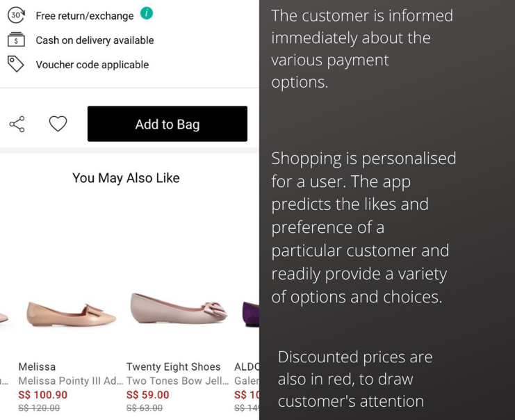Viewport: 515px width, 420px height.
Task: Tap the voucher tag icon
Action: point(16,64)
